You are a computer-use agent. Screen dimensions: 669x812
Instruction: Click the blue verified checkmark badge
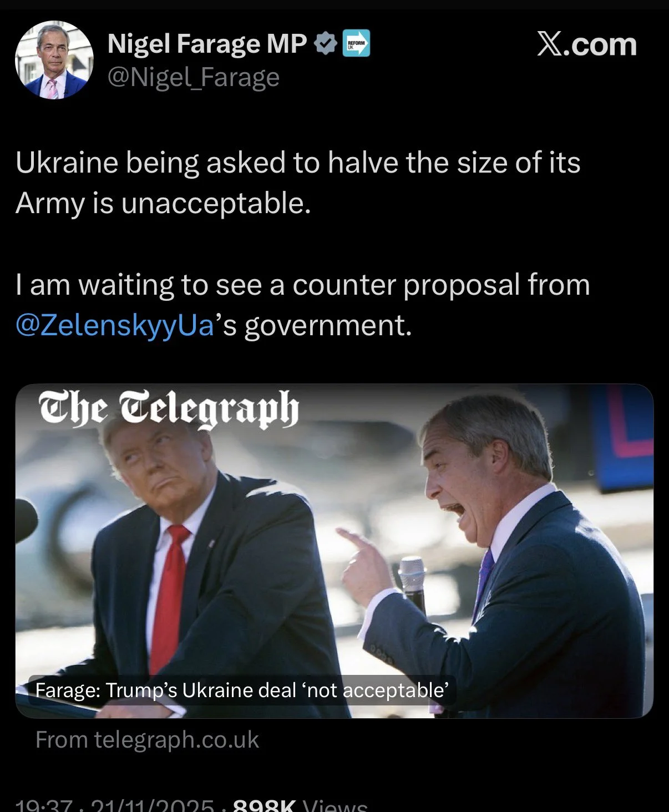326,44
